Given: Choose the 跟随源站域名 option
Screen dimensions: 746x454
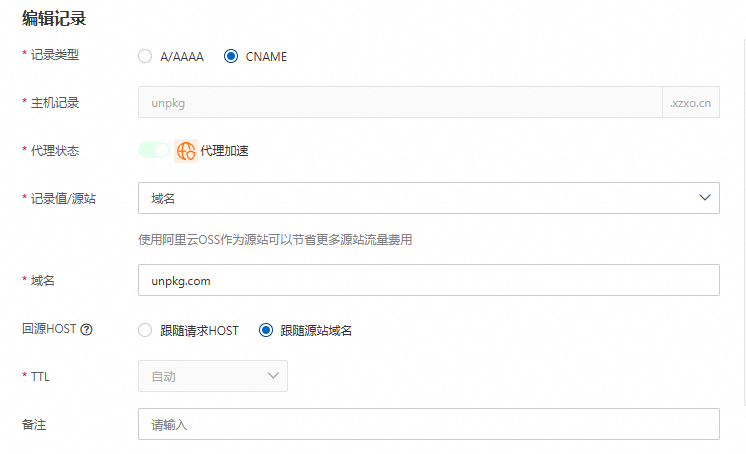Looking at the screenshot, I should point(266,330).
